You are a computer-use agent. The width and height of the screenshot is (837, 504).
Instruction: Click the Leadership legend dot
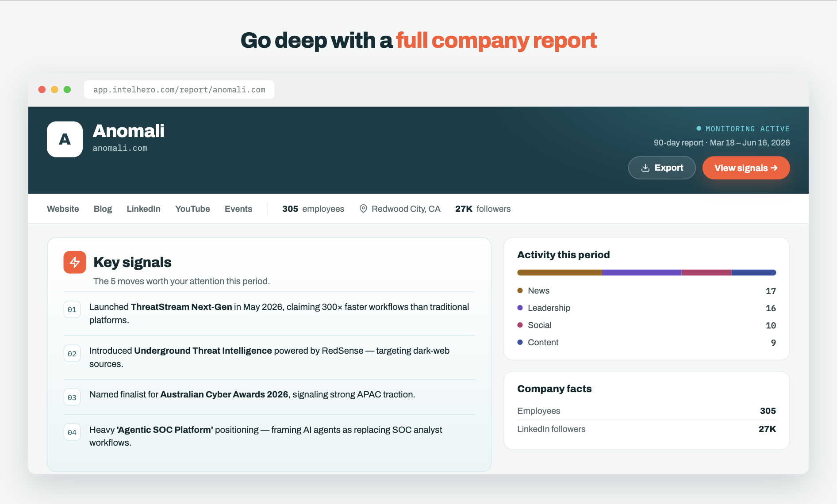tap(520, 308)
